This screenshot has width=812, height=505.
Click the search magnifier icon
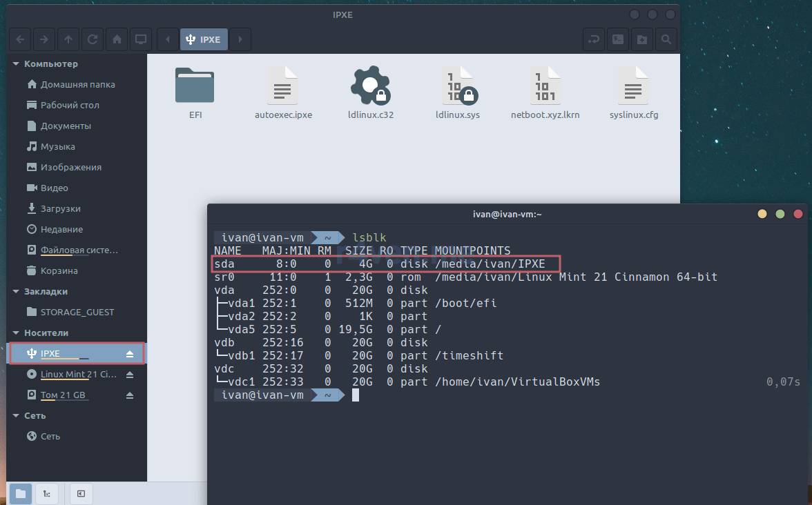click(666, 39)
